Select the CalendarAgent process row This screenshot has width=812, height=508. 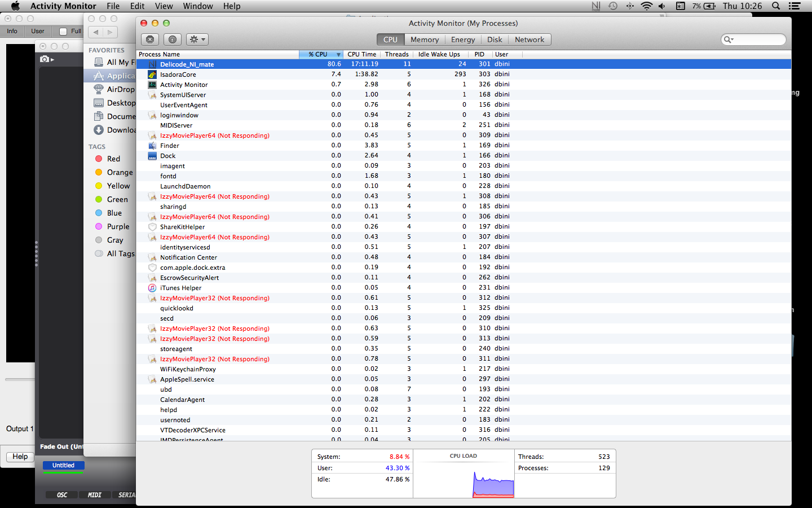point(464,400)
